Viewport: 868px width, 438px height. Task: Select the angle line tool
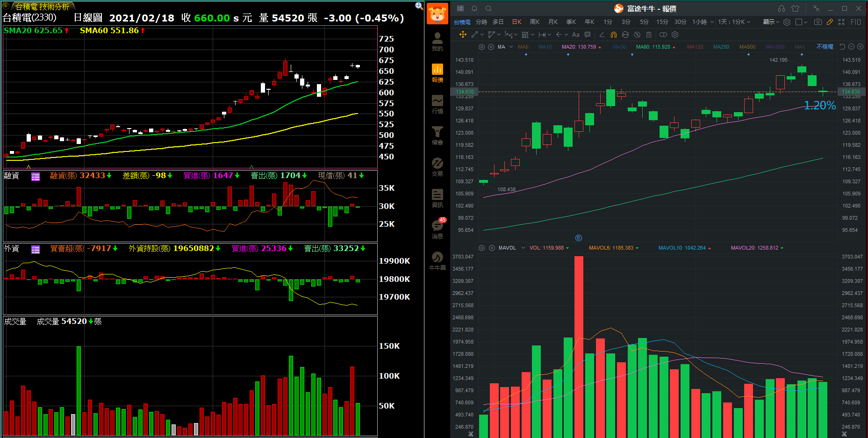point(602,35)
